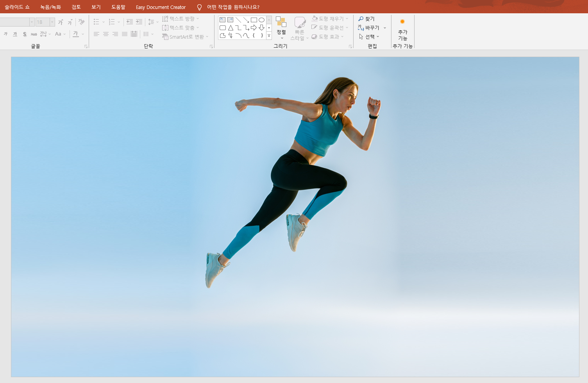Select the down block arrow shape
The image size is (588, 383).
click(262, 28)
